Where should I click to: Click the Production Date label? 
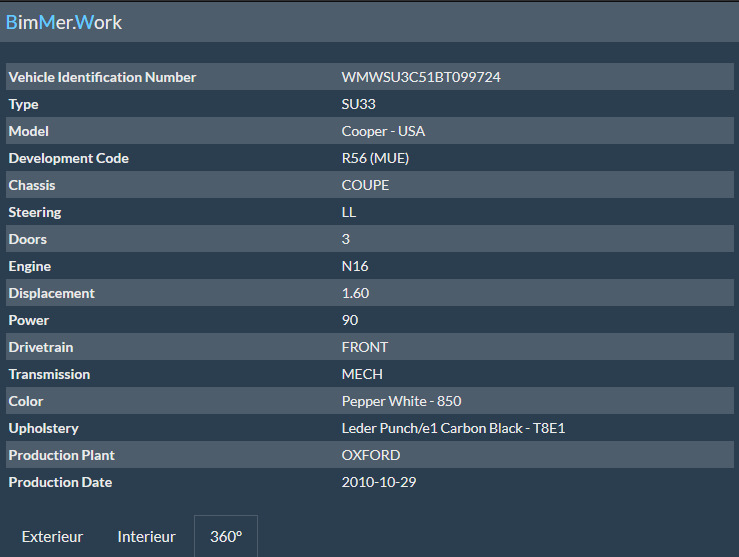[60, 482]
